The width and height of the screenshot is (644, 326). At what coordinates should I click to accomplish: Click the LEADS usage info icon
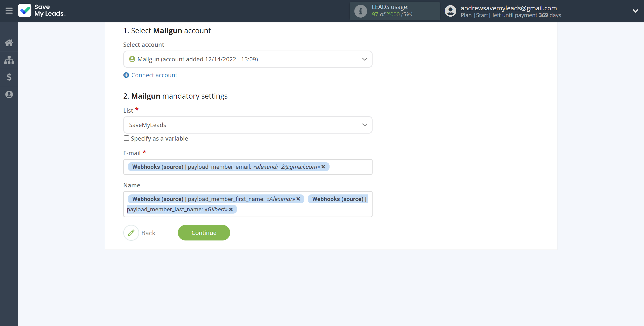tap(360, 11)
